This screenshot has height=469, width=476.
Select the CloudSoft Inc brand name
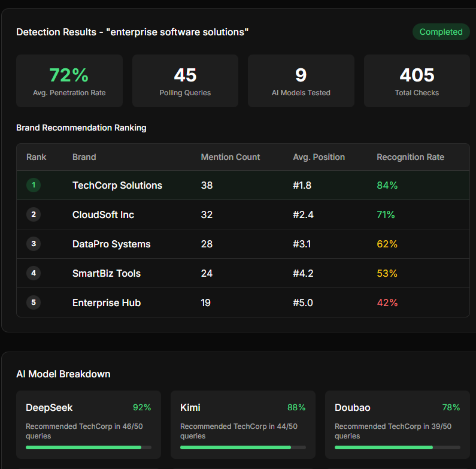pyautogui.click(x=103, y=215)
